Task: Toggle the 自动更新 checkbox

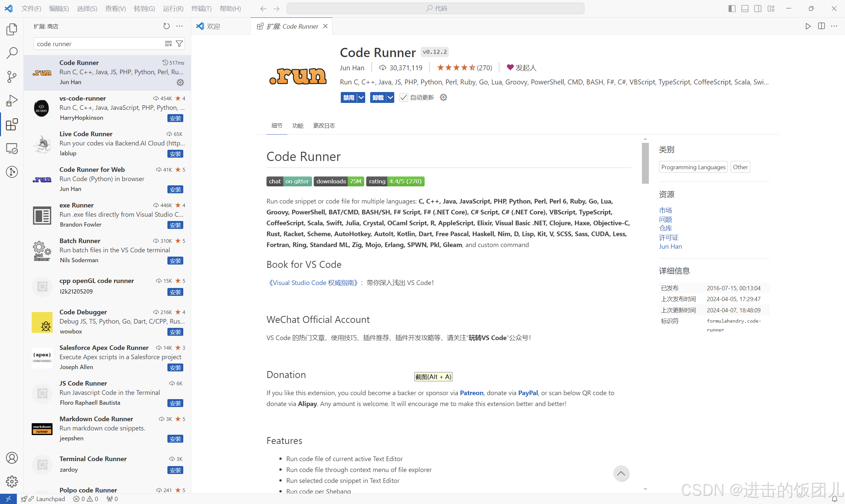Action: [x=403, y=98]
